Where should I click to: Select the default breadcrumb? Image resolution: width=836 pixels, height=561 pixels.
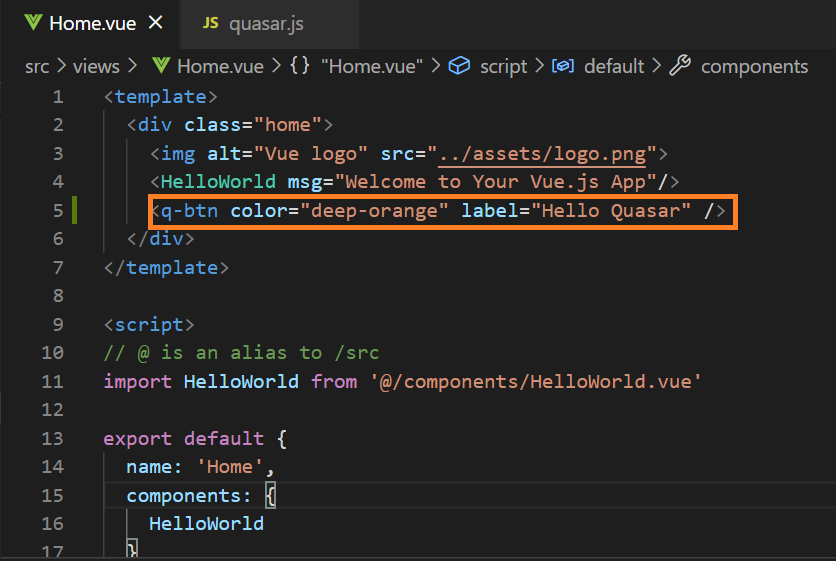(614, 67)
